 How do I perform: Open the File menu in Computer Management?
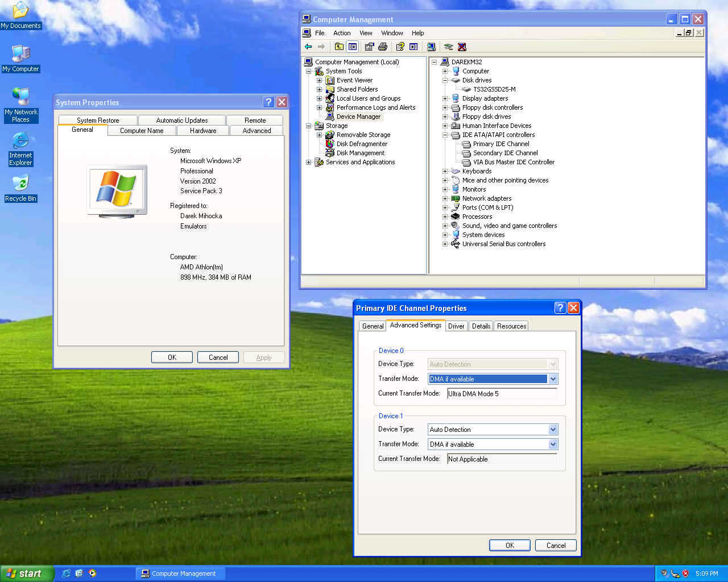click(x=320, y=33)
